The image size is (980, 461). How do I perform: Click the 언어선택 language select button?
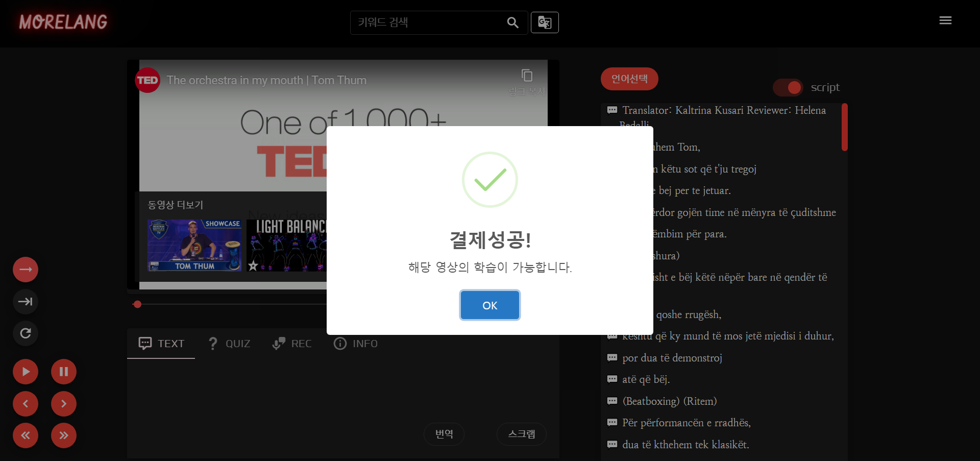coord(629,79)
